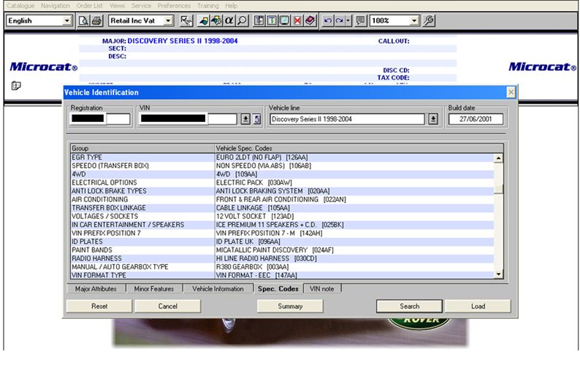Click the spec list scroll up arrow

(x=498, y=158)
